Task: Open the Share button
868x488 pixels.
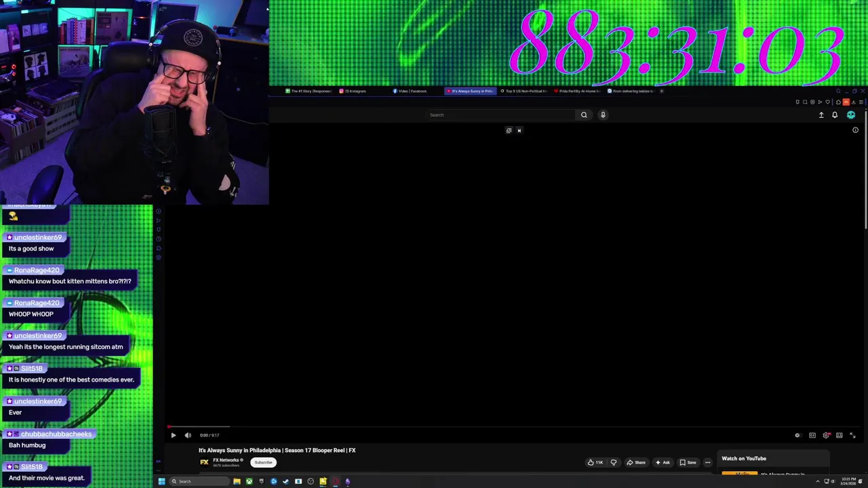Action: point(636,462)
